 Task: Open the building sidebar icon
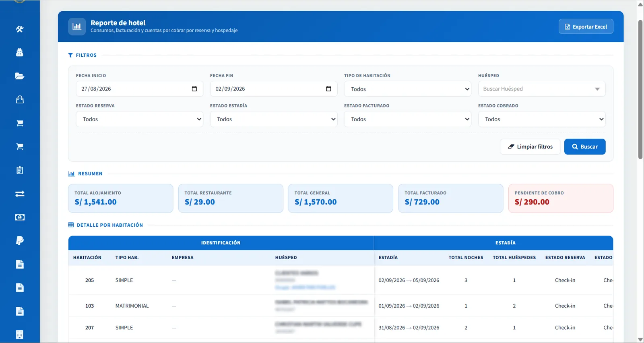pyautogui.click(x=20, y=335)
